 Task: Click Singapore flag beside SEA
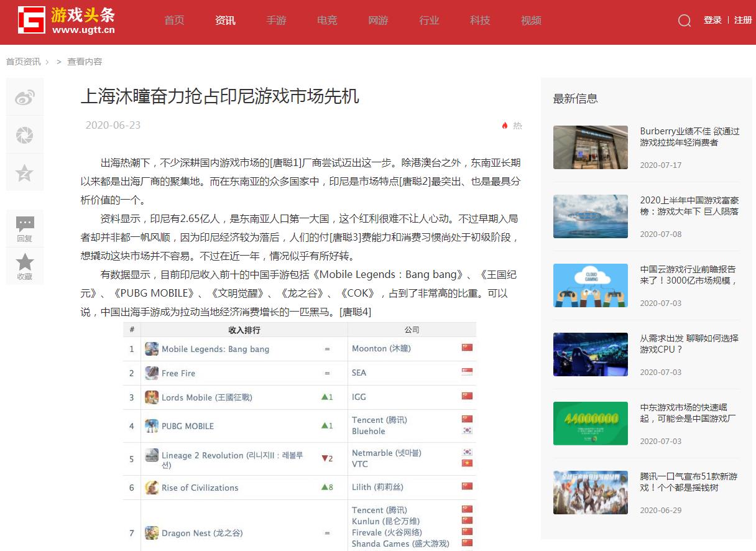(x=467, y=372)
